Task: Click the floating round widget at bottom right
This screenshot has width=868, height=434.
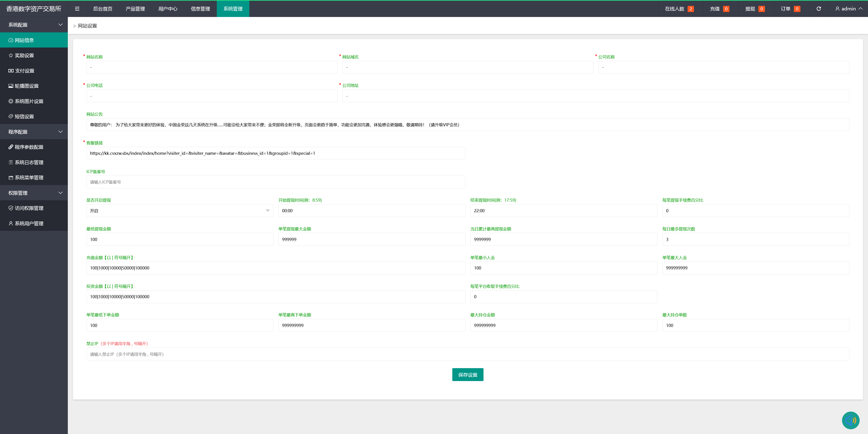Action: click(850, 420)
